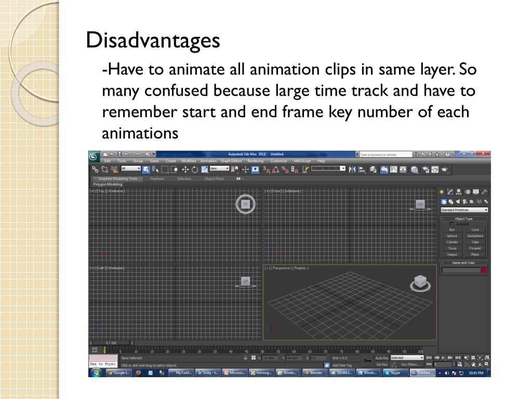Click the Cylinder primitive button
532x399 pixels.
[452, 242]
